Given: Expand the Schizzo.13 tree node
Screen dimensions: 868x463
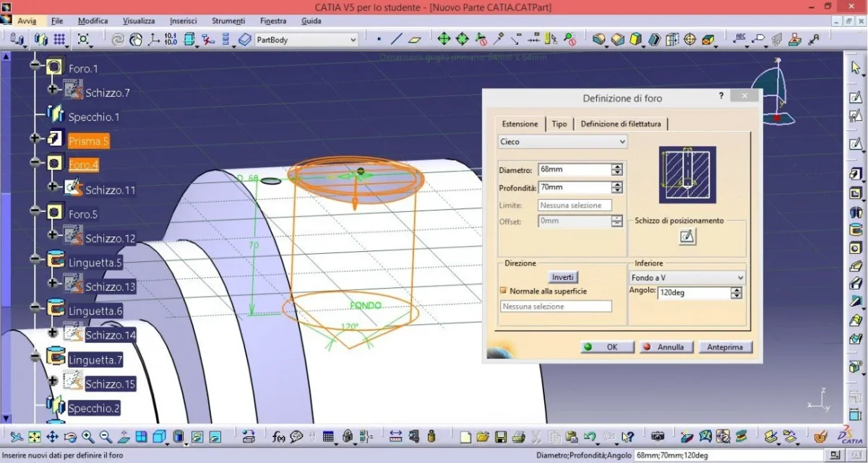Looking at the screenshot, I should (52, 283).
